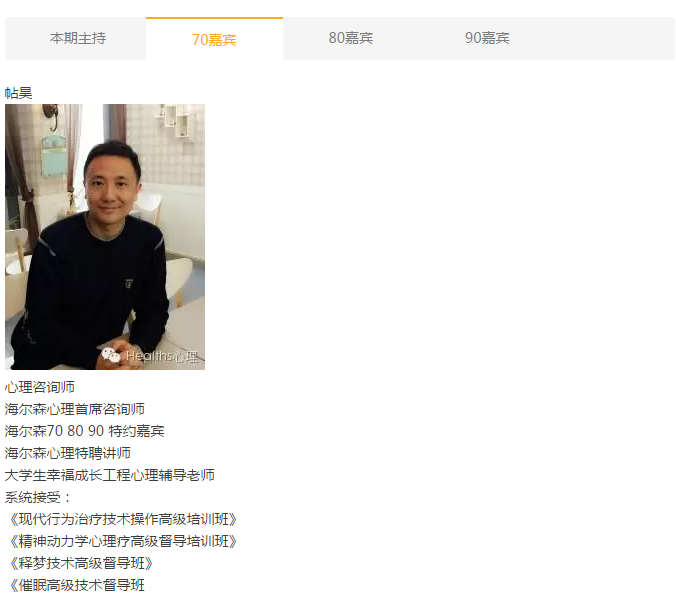Click the empty gray tab bar area

coord(615,38)
